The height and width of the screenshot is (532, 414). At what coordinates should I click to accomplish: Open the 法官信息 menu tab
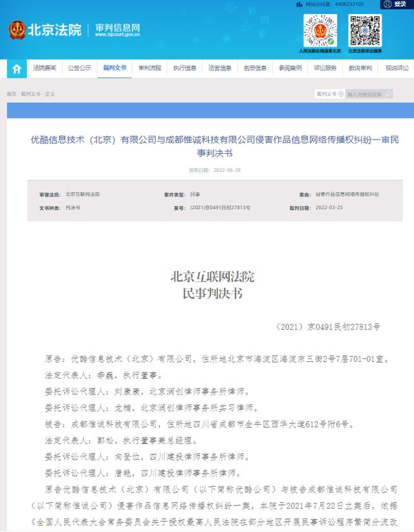(220, 68)
